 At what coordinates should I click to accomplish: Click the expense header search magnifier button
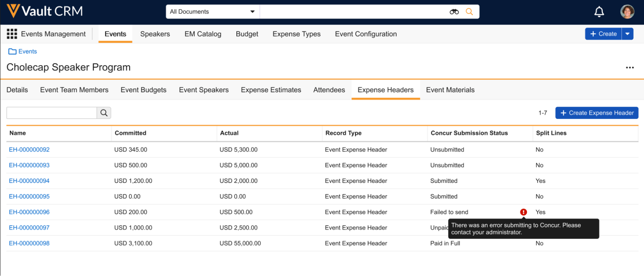pos(104,113)
